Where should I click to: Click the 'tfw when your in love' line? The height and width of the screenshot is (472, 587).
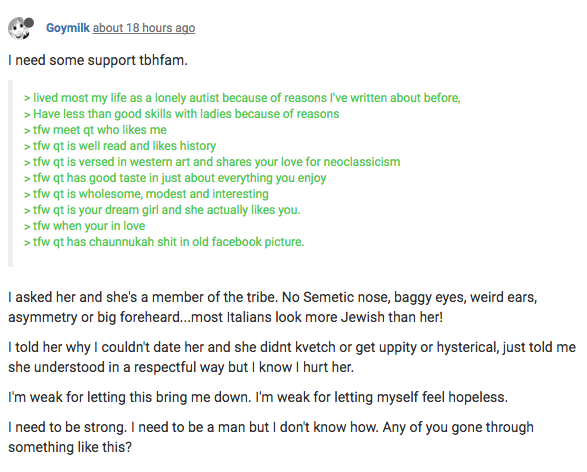click(85, 226)
